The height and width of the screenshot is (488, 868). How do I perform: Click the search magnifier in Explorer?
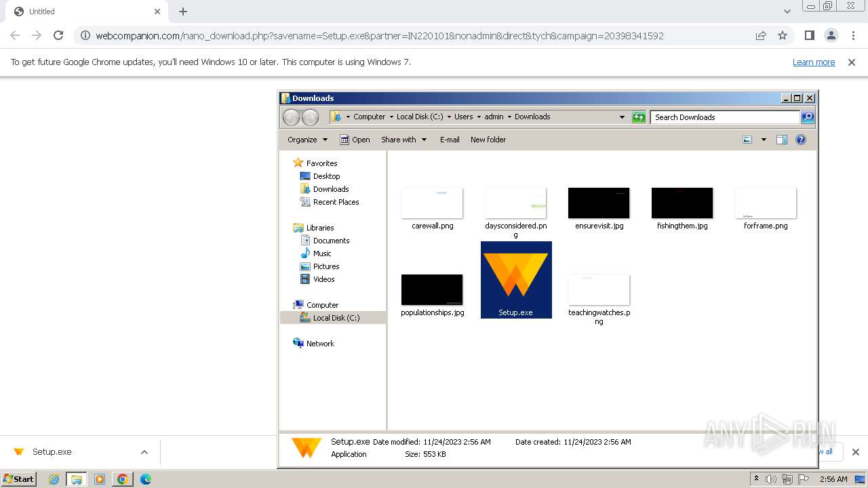(807, 117)
